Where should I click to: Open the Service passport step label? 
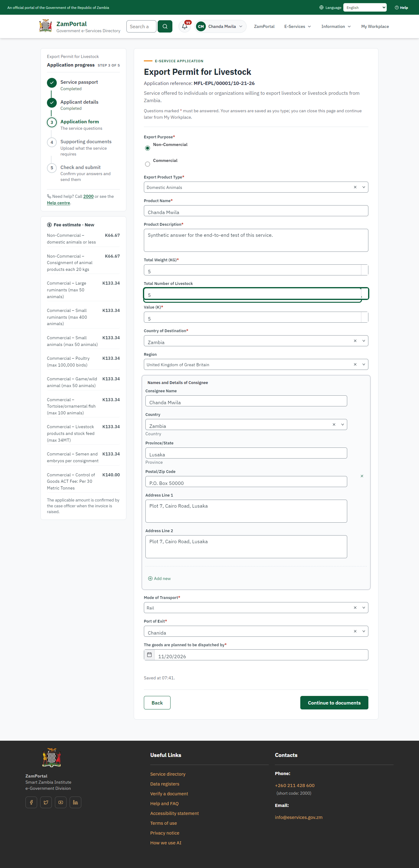pyautogui.click(x=79, y=82)
